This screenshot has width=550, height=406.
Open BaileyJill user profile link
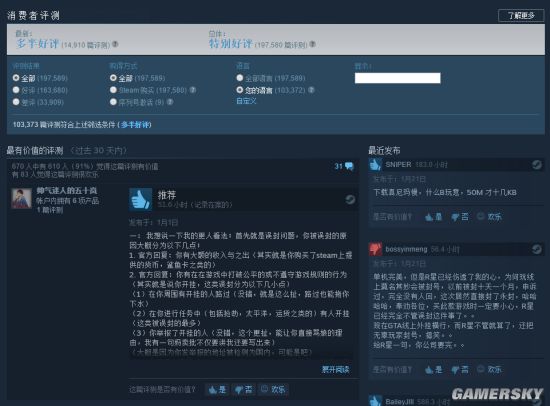coord(400,401)
